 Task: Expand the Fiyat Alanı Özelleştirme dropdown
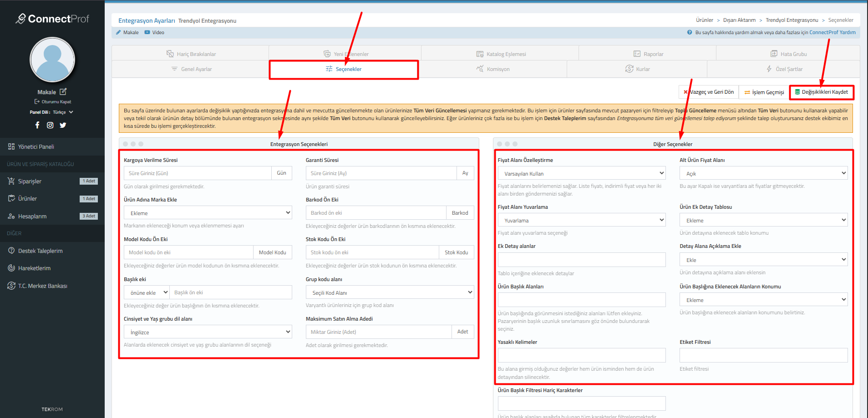(581, 173)
